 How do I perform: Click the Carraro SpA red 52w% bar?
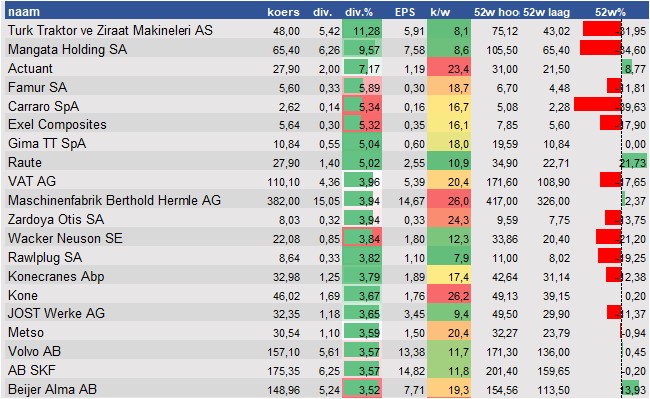click(597, 105)
